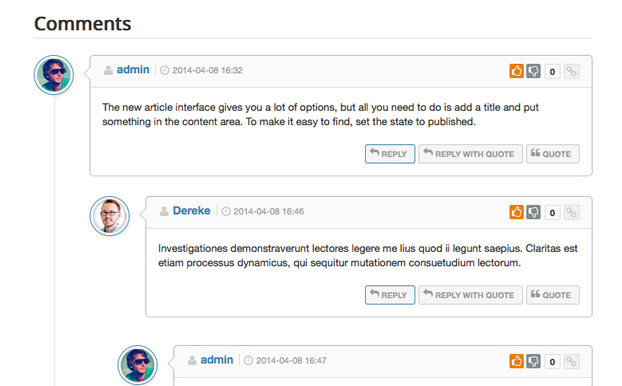This screenshot has height=386, width=622.
Task: Reply to Dereke's comment
Action: [x=390, y=295]
